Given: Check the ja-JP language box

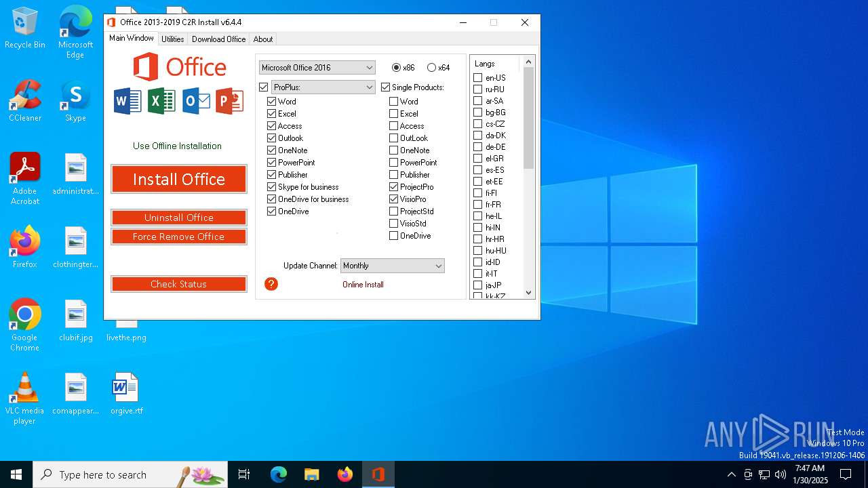Looking at the screenshot, I should coord(477,285).
